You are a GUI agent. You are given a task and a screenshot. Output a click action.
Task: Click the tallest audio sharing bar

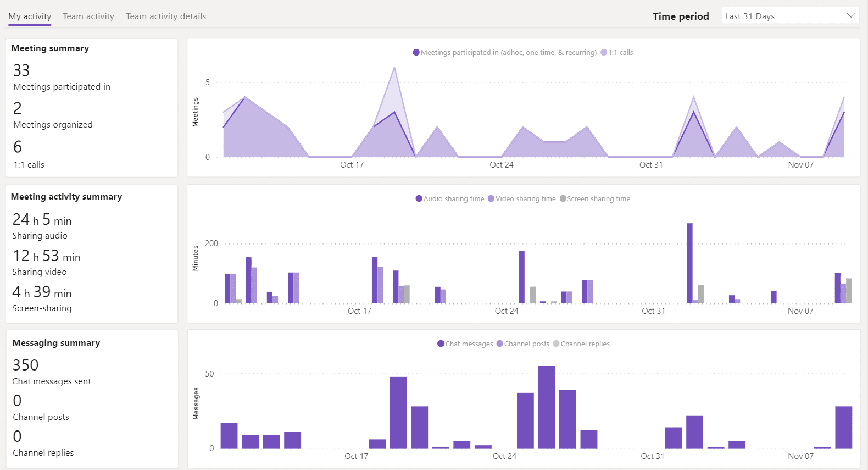coord(689,263)
